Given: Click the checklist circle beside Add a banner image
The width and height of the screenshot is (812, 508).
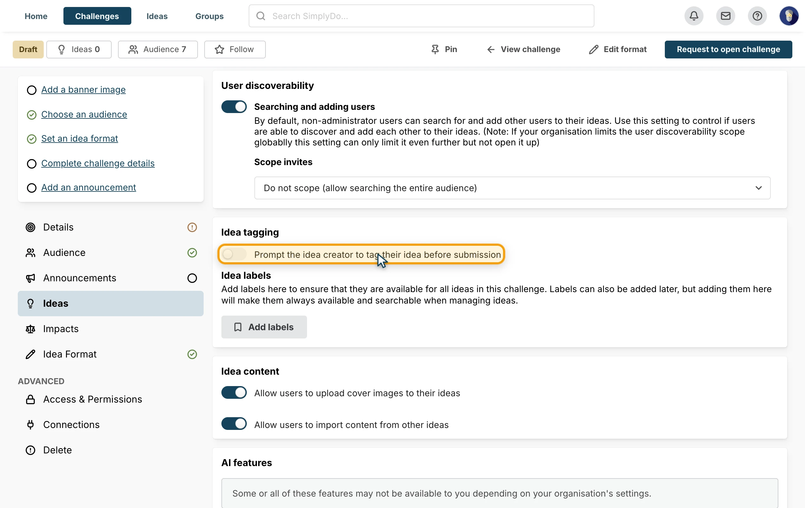Looking at the screenshot, I should (x=31, y=90).
